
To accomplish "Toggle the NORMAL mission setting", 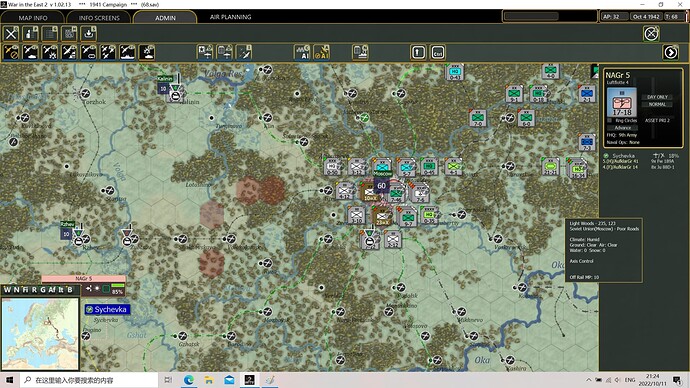I will tap(657, 104).
